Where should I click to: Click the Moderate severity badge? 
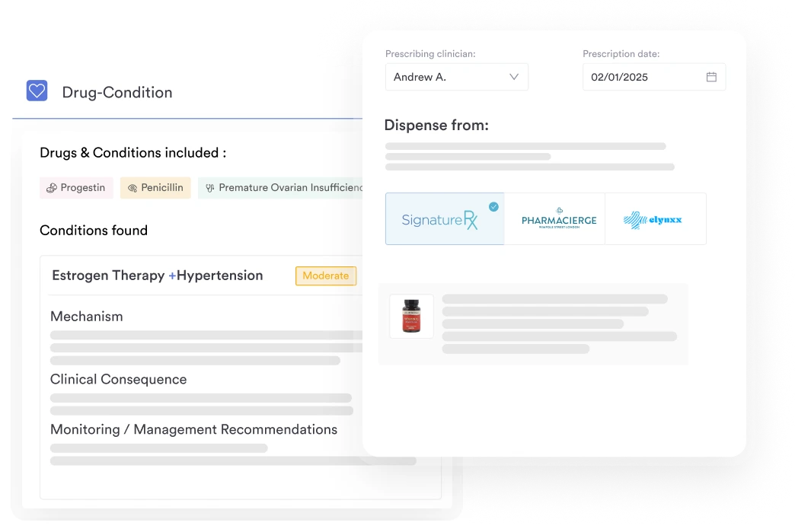click(326, 276)
